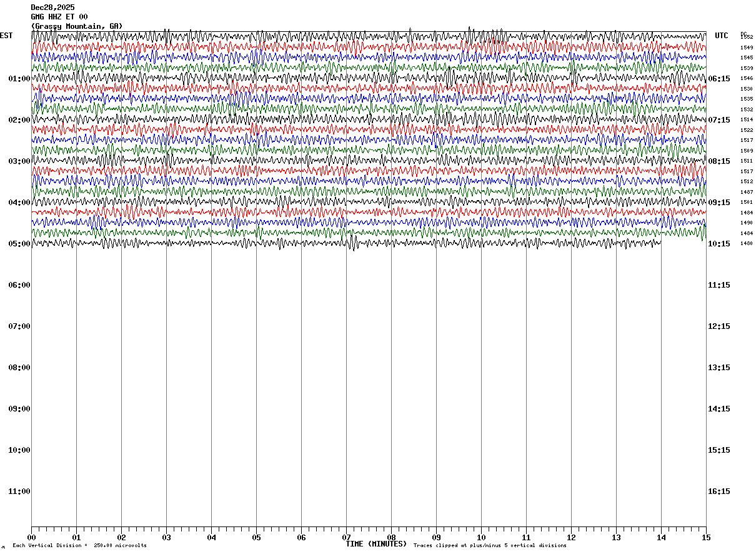Pick the DC offset value 1511
The width and height of the screenshot is (756, 554).
747,161
